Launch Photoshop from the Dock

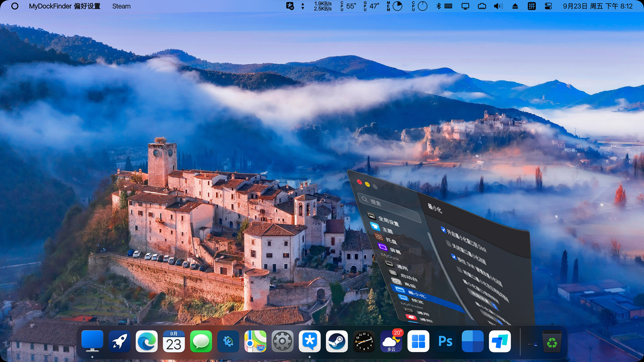pos(445,341)
